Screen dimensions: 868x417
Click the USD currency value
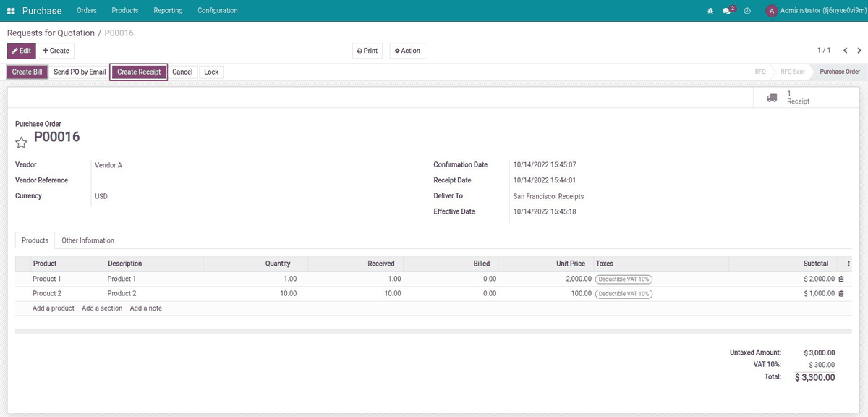point(101,196)
